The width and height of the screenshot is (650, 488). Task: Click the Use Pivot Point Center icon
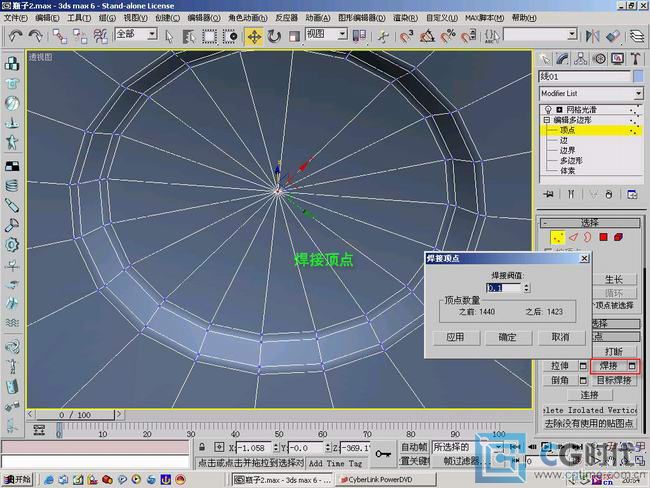point(359,36)
